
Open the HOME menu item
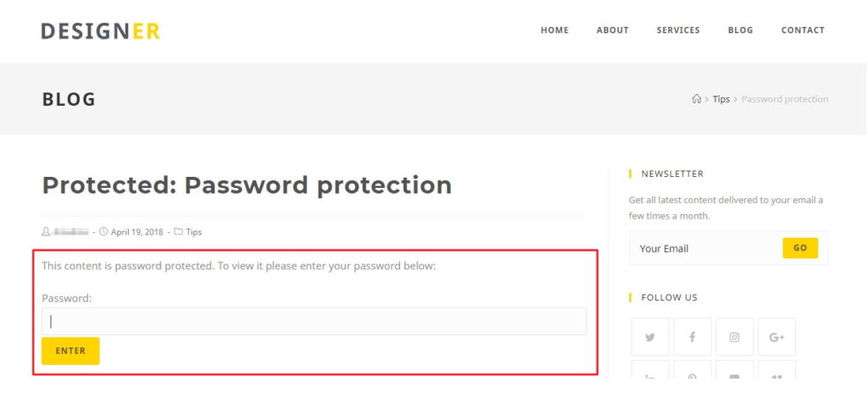[x=554, y=30]
